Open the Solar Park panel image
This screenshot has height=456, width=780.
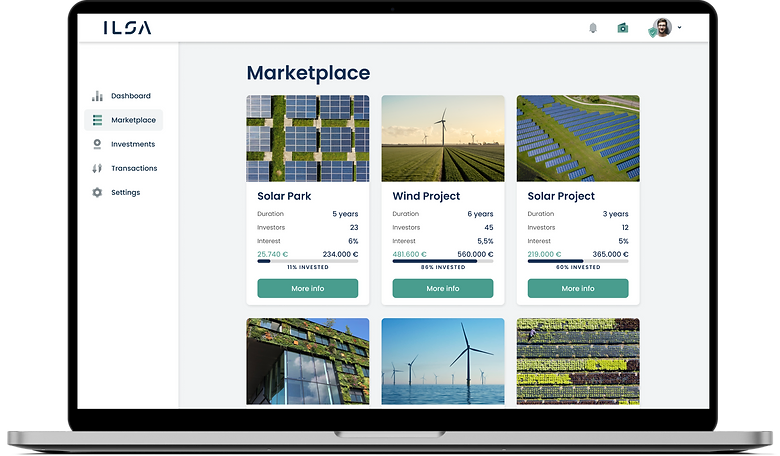coord(307,138)
